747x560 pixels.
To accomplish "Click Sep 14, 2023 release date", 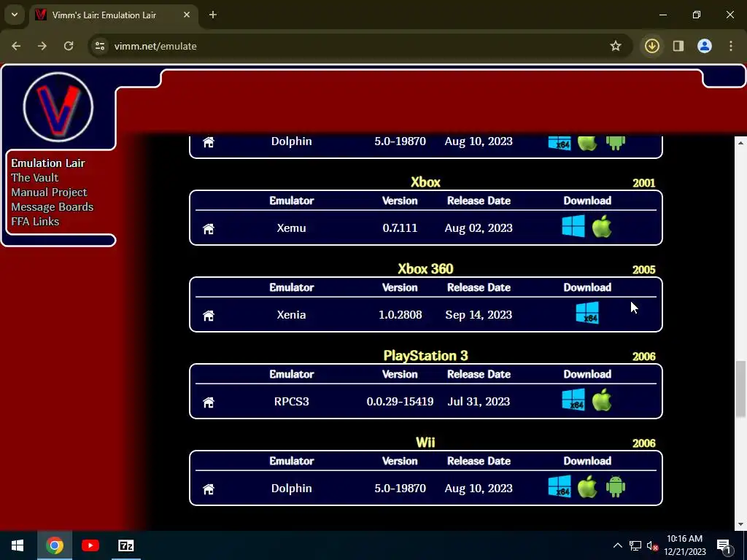I will click(x=479, y=315).
